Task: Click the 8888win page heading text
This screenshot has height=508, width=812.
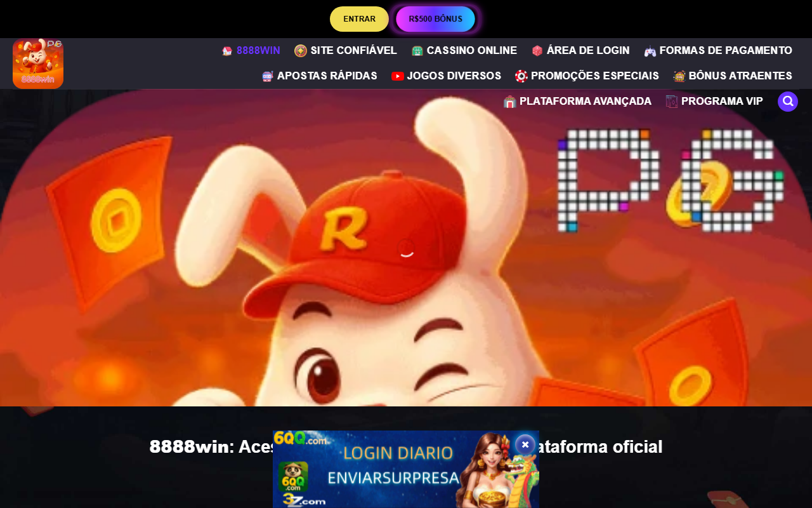Action: pyautogui.click(x=406, y=447)
